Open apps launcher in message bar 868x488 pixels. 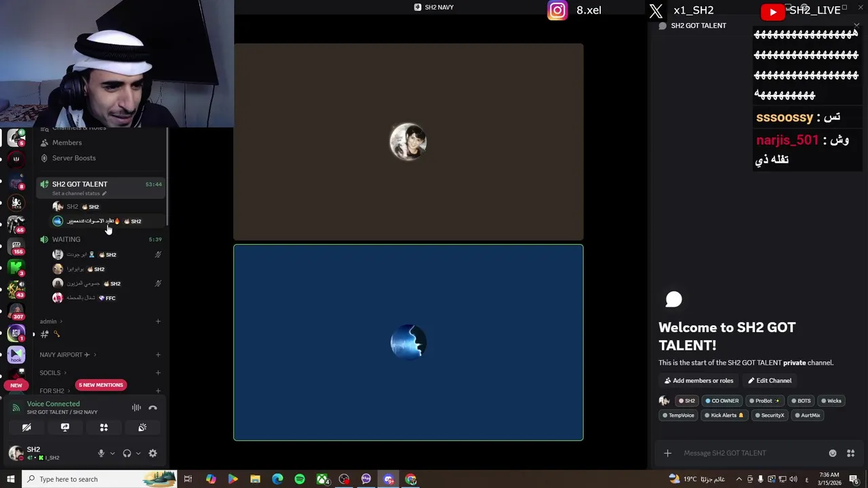(x=850, y=453)
